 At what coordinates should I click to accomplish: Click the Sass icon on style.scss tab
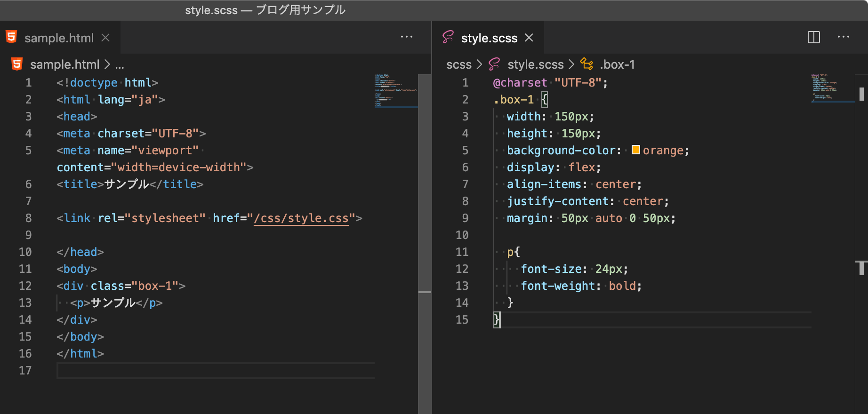(x=448, y=37)
